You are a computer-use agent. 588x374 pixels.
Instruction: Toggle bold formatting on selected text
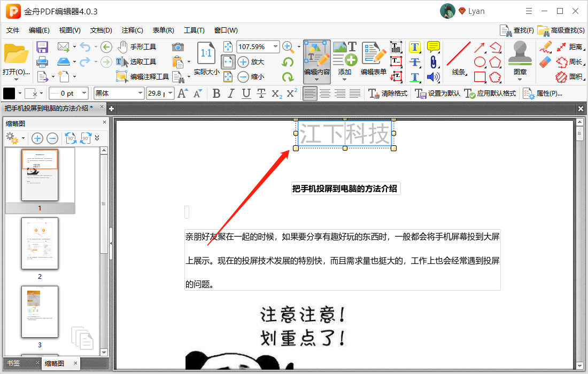point(216,93)
